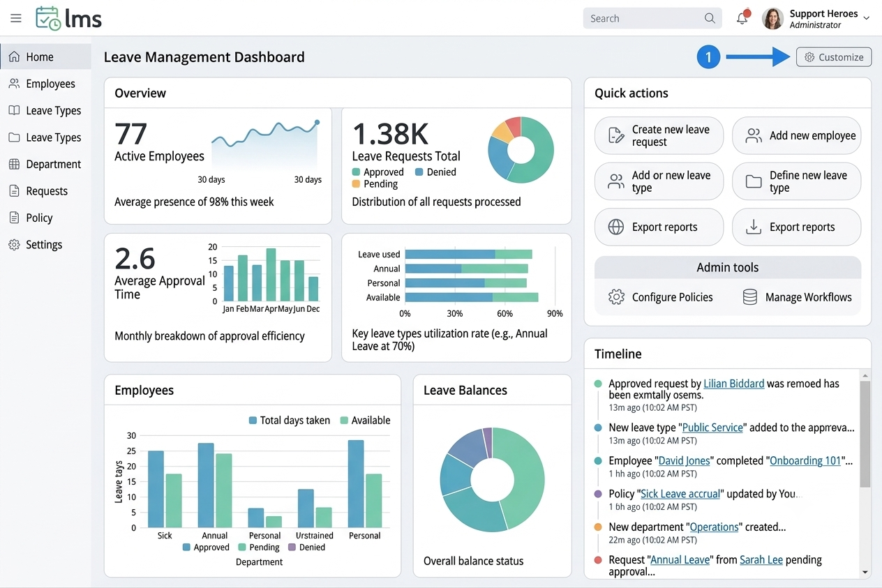Click the Leave Requests Total donut chart
Image resolution: width=882 pixels, height=588 pixels.
click(521, 150)
